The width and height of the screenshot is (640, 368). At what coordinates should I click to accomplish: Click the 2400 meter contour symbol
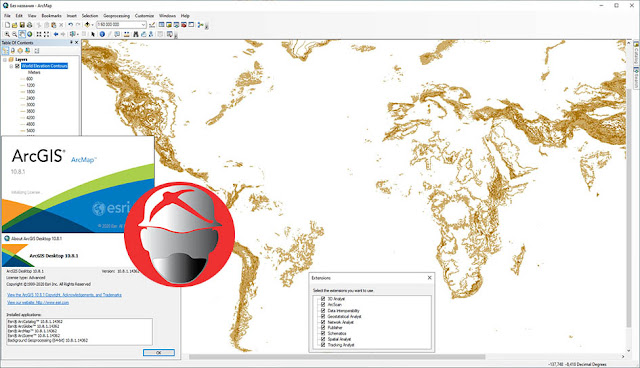click(22, 98)
